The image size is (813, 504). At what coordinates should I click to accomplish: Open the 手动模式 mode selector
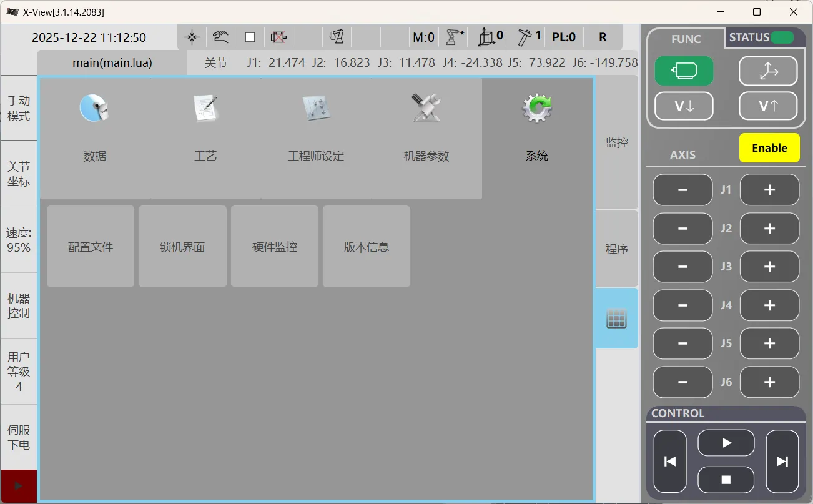point(19,108)
